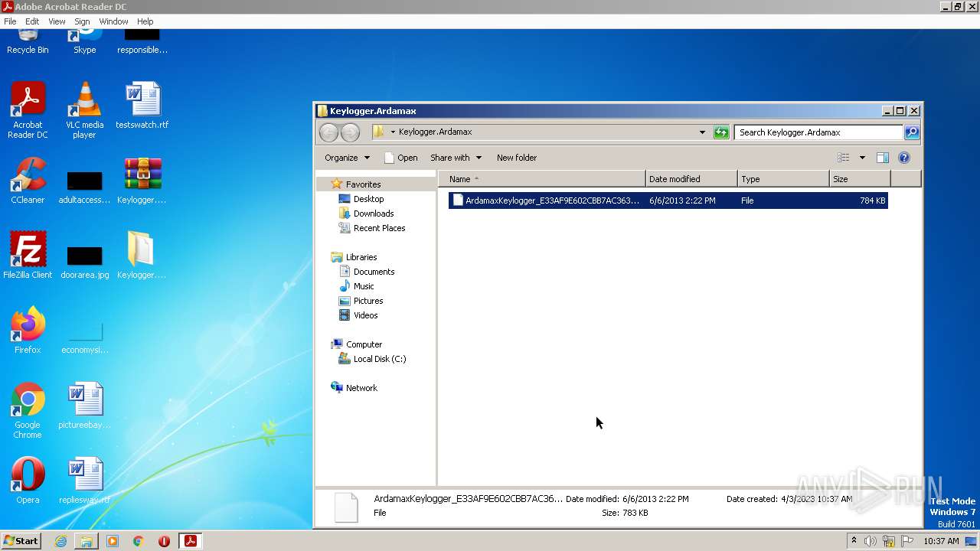Select the Keylogger folder on desktop

click(x=142, y=255)
